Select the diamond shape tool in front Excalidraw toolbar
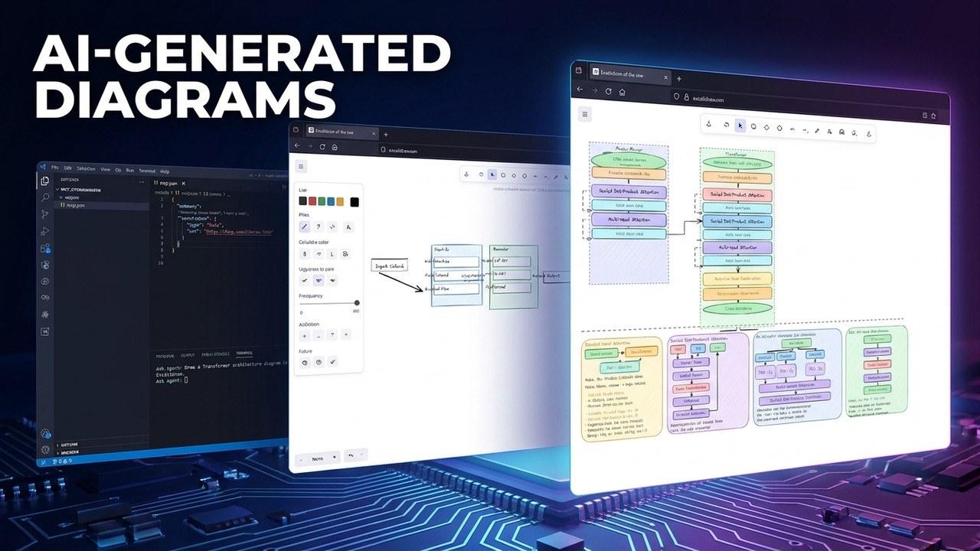 [x=766, y=127]
